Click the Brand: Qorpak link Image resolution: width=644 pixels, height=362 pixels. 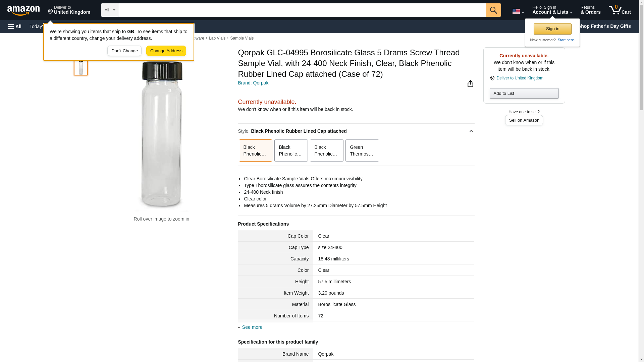coord(253,83)
